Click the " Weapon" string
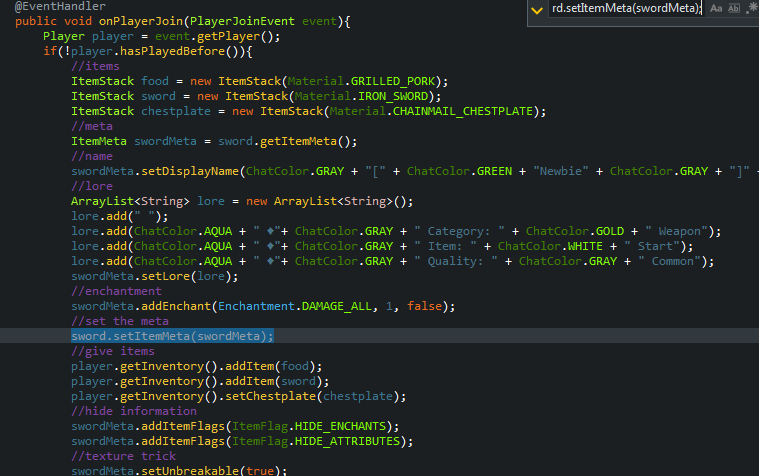 [x=677, y=231]
